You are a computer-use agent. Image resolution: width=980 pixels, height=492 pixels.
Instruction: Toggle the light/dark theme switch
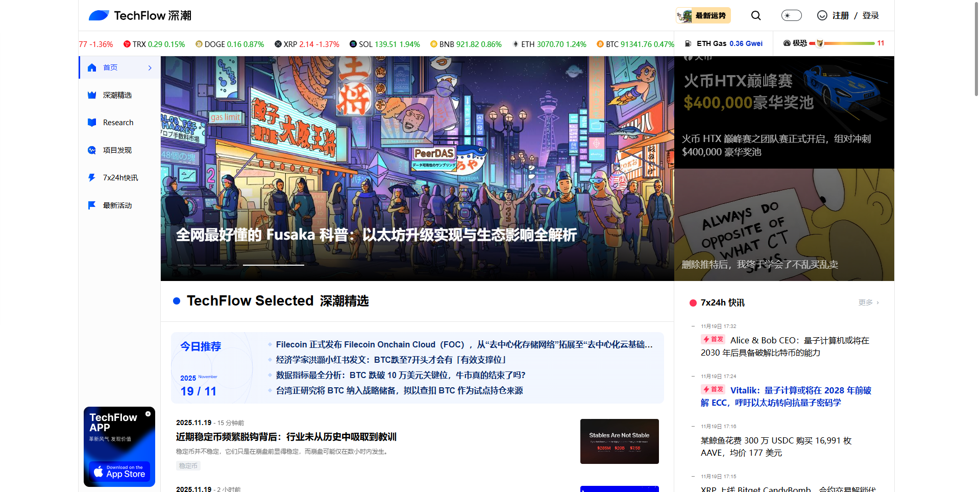(791, 16)
